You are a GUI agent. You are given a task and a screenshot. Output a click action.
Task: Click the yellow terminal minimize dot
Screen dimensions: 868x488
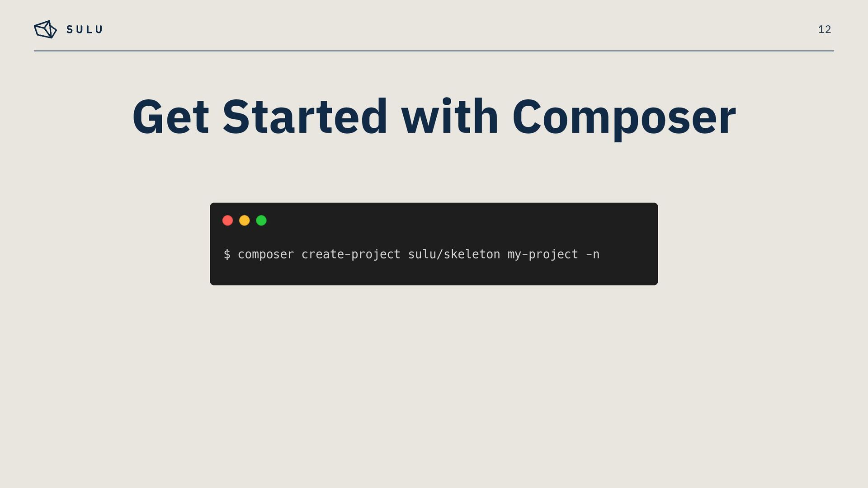click(x=245, y=221)
